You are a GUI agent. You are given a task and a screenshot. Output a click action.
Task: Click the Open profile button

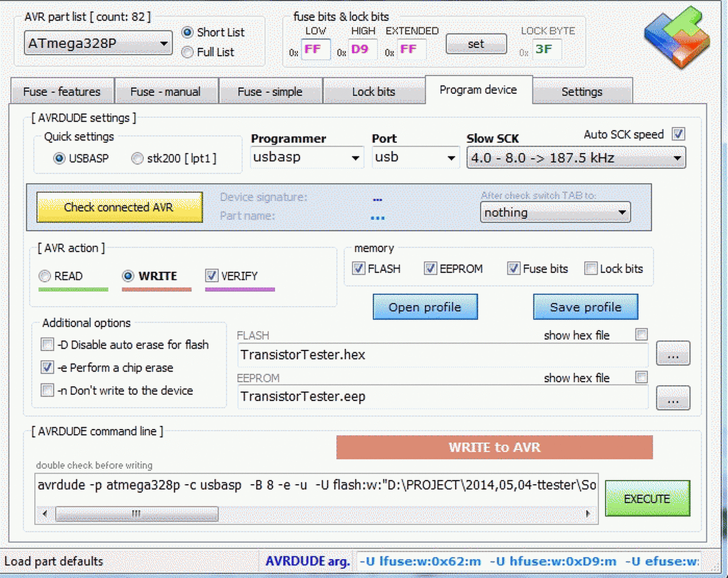tap(425, 307)
